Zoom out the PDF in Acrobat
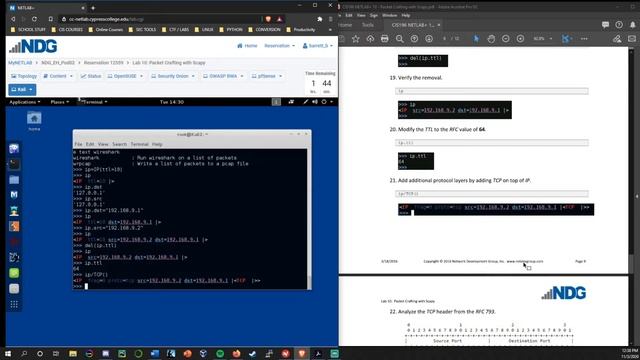Image resolution: width=640 pixels, height=360 pixels. click(506, 39)
